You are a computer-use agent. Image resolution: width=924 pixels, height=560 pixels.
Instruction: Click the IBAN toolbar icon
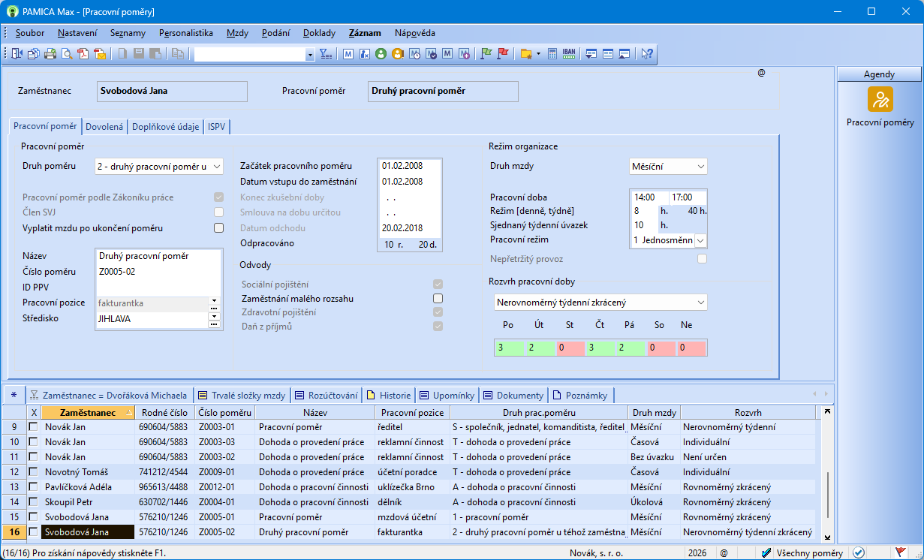click(x=569, y=54)
